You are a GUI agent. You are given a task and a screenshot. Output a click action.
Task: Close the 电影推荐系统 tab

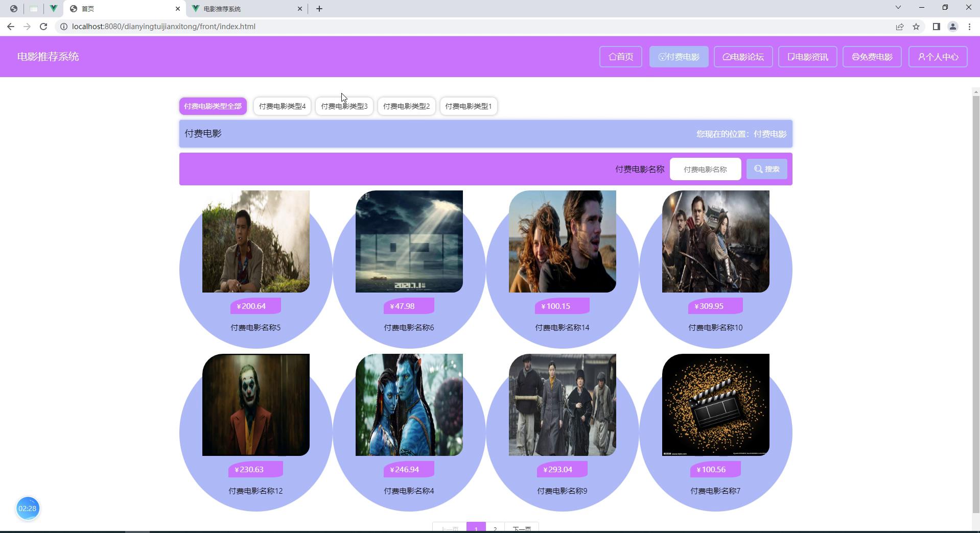300,9
